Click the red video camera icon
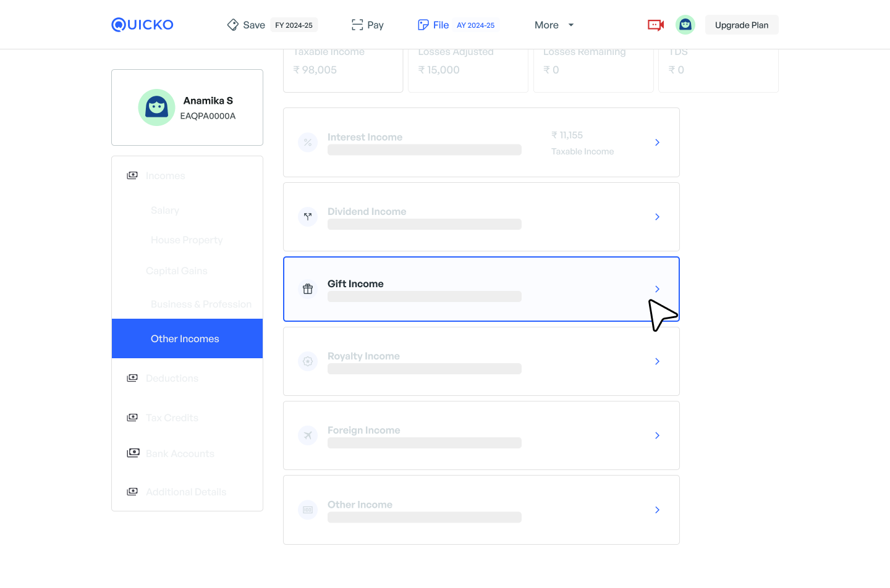Image resolution: width=890 pixels, height=588 pixels. [x=655, y=25]
